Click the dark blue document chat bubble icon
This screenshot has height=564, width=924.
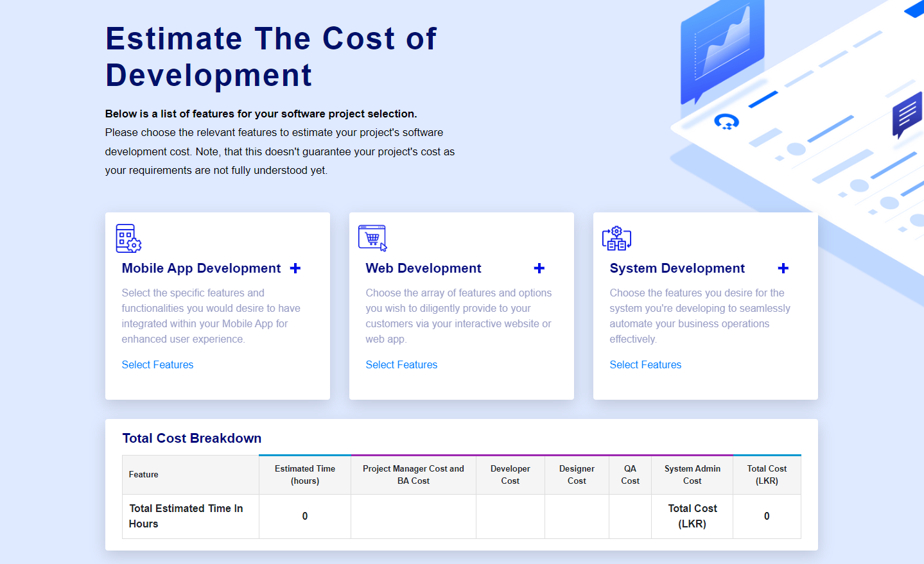(907, 115)
